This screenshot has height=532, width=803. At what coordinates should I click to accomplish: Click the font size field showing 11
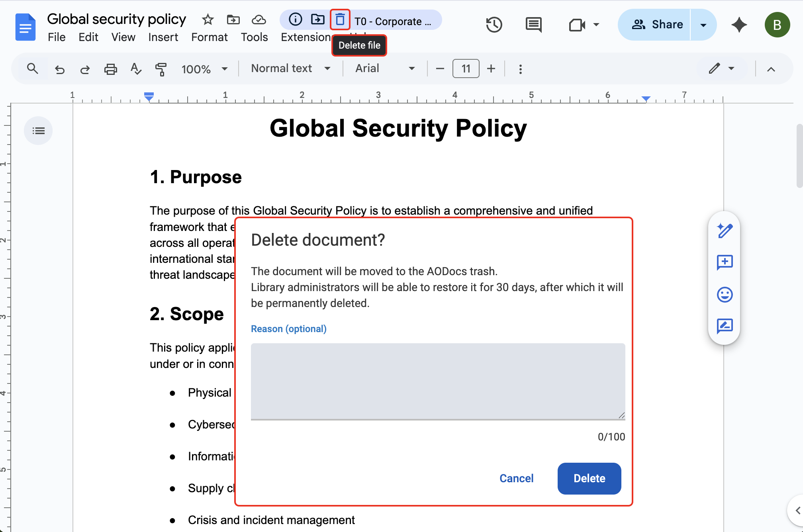(x=466, y=69)
